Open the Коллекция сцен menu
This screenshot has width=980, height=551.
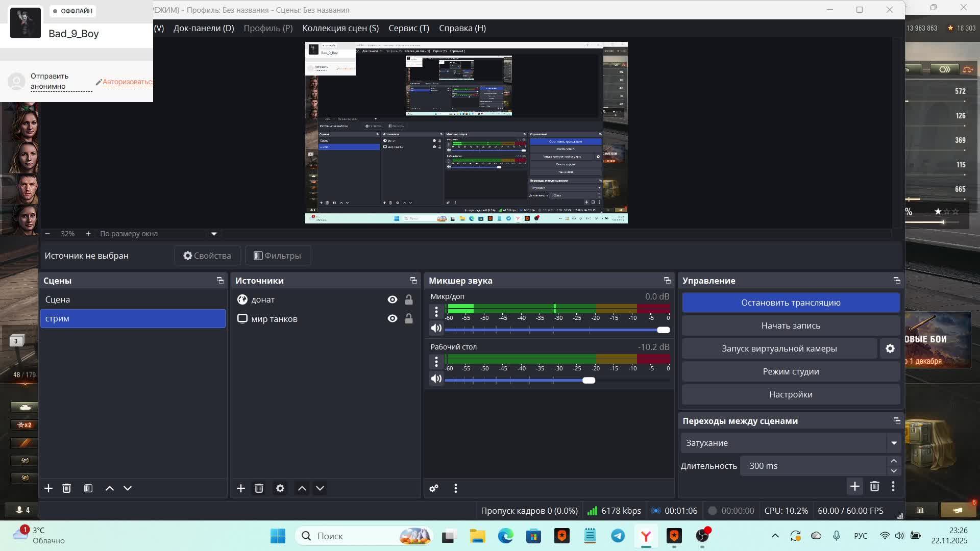[340, 28]
